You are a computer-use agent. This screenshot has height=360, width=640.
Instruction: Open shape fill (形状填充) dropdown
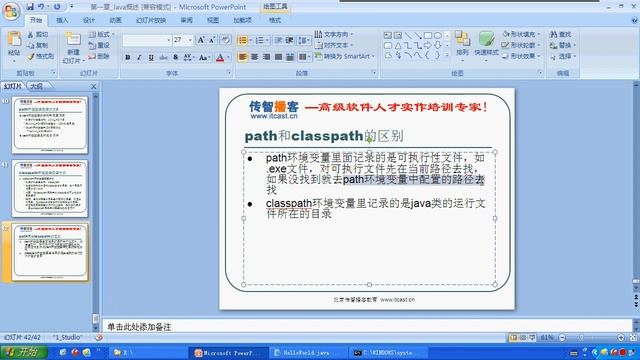pyautogui.click(x=522, y=34)
